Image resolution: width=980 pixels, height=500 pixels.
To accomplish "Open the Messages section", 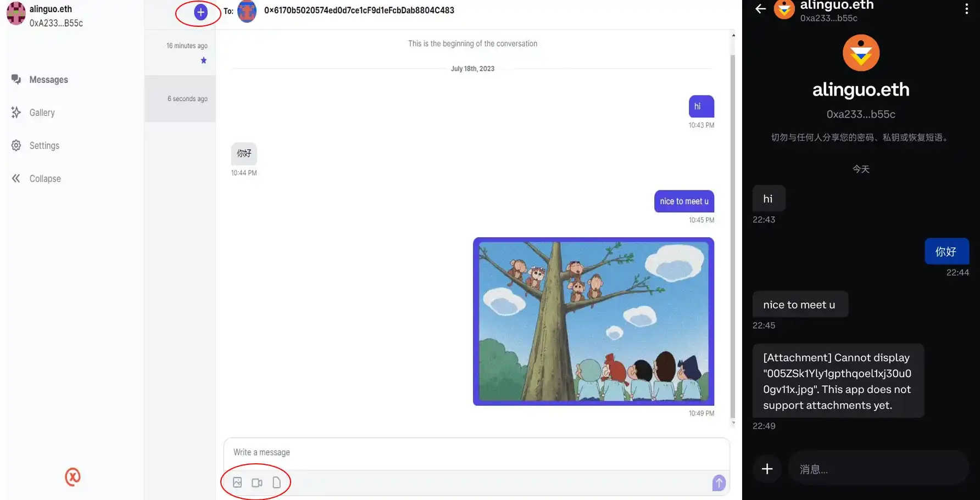I will click(48, 80).
